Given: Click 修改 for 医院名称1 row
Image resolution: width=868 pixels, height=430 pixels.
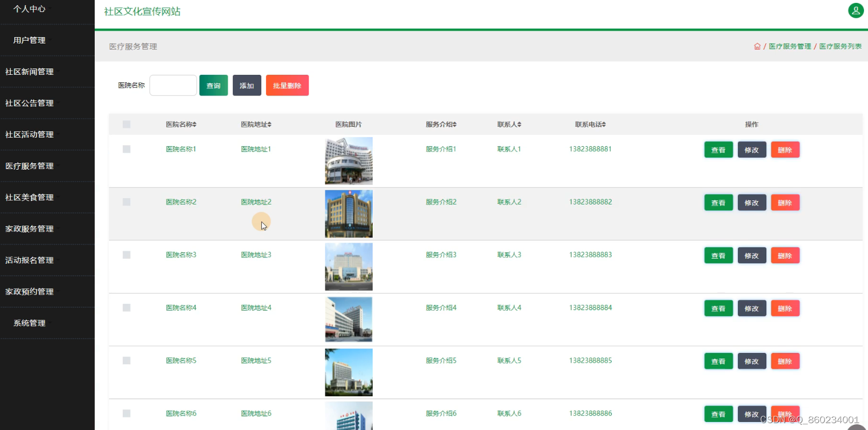Looking at the screenshot, I should (752, 150).
